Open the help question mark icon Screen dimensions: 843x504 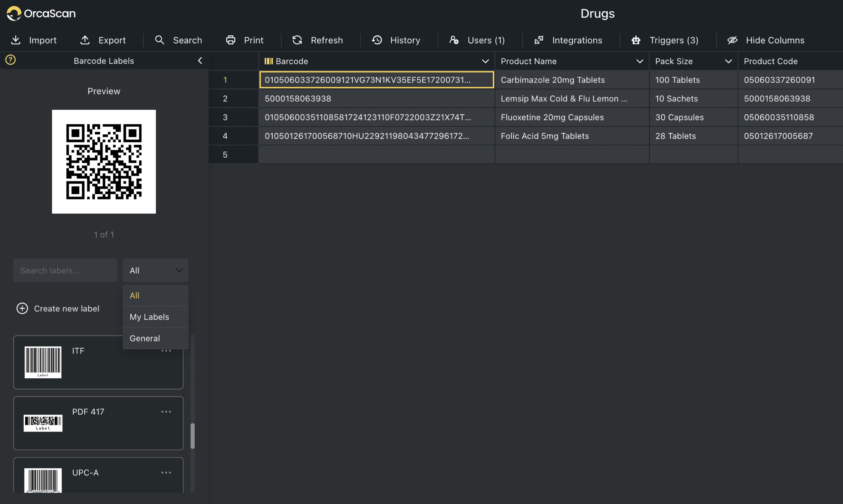point(11,60)
